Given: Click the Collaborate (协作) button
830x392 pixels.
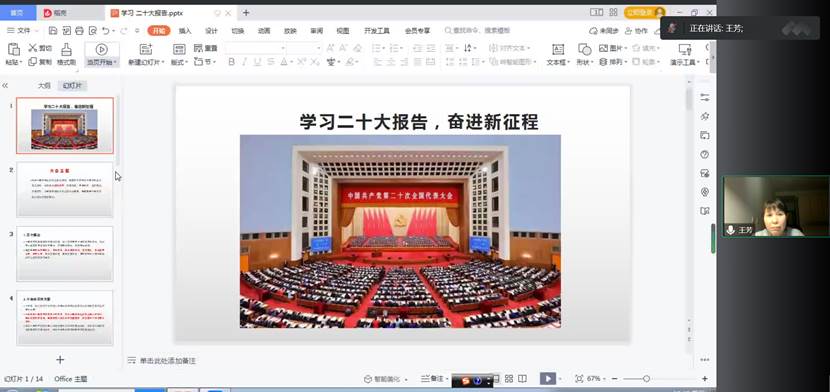Looking at the screenshot, I should [637, 31].
